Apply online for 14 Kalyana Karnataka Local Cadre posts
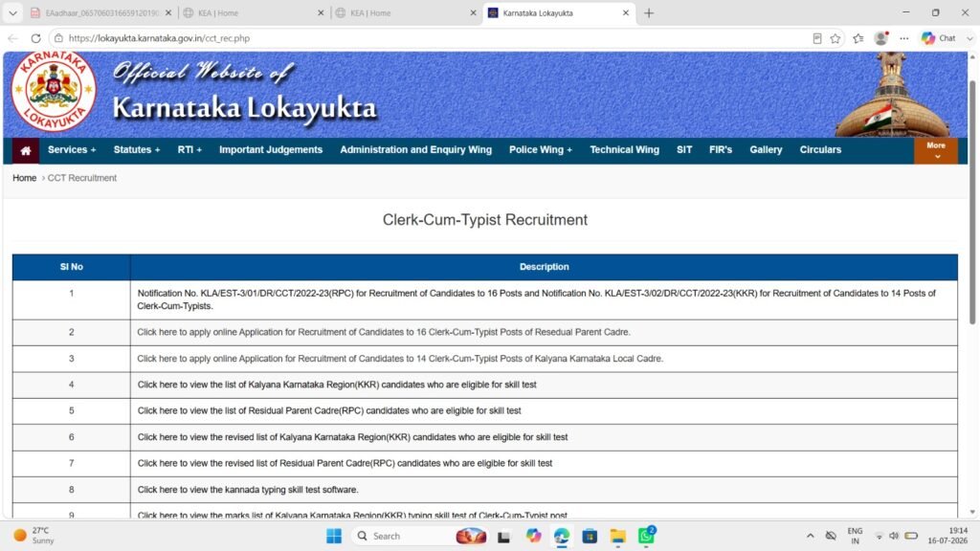The width and height of the screenshot is (980, 551). pyautogui.click(x=400, y=359)
